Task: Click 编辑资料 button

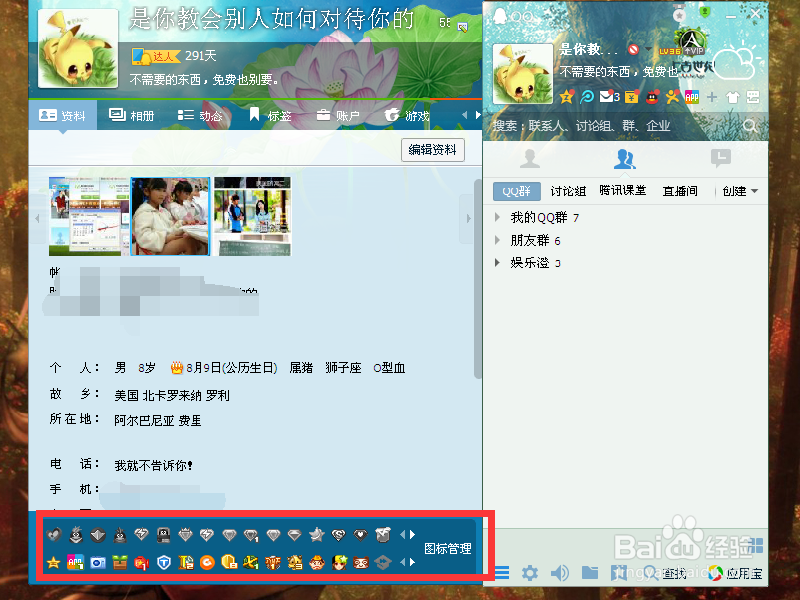Action: point(433,149)
